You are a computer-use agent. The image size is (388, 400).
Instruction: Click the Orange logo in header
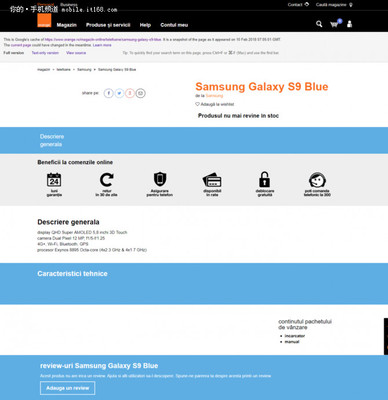[x=44, y=21]
